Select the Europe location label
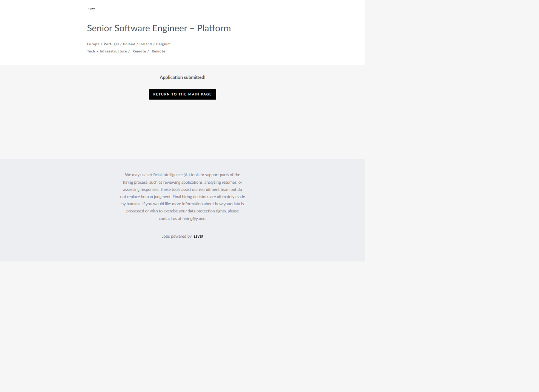 (93, 44)
